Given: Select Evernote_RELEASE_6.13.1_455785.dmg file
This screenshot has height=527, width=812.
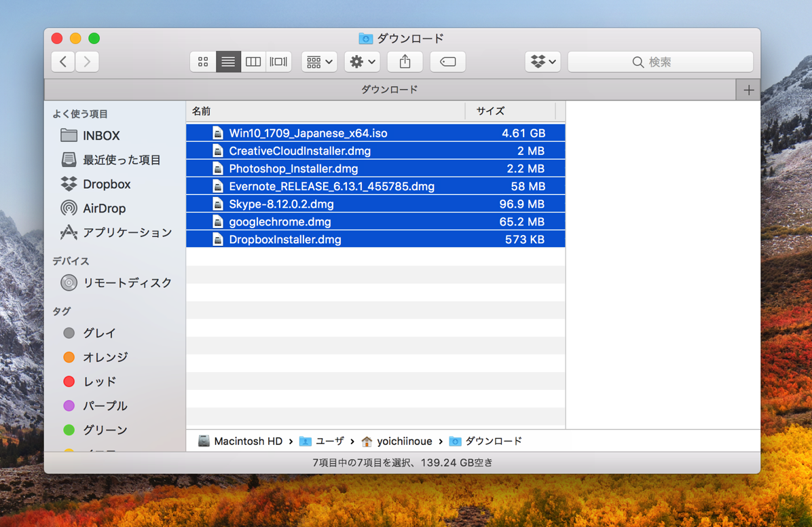Looking at the screenshot, I should coord(375,186).
